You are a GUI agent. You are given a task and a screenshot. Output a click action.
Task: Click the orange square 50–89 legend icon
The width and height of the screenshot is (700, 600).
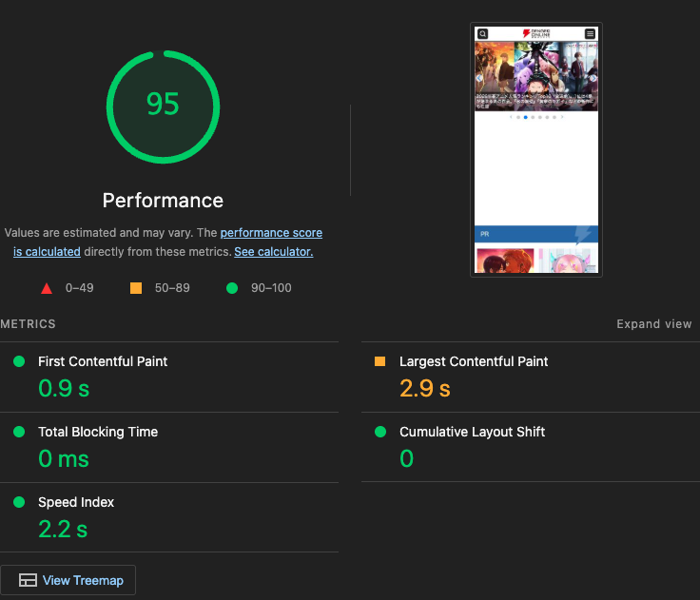135,288
